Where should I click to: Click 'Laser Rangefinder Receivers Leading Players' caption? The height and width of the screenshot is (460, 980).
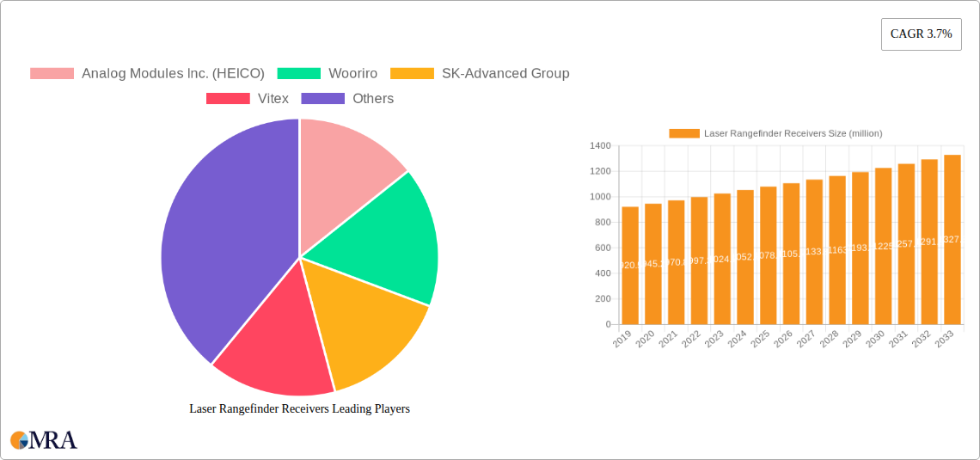pos(299,409)
